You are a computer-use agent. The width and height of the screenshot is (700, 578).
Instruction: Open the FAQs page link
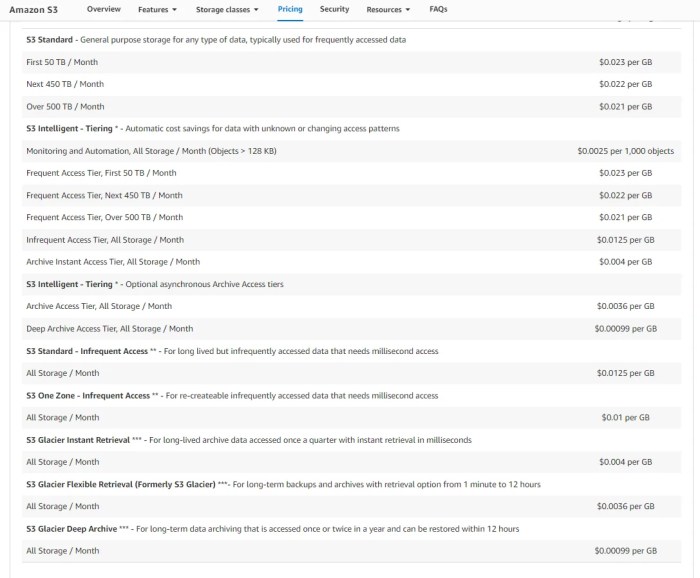tap(438, 9)
